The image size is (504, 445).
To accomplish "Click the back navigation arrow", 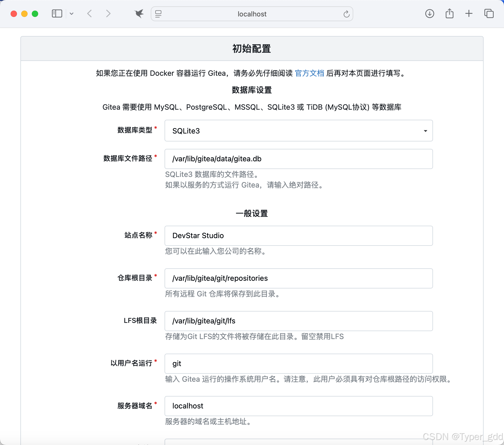I will click(89, 14).
